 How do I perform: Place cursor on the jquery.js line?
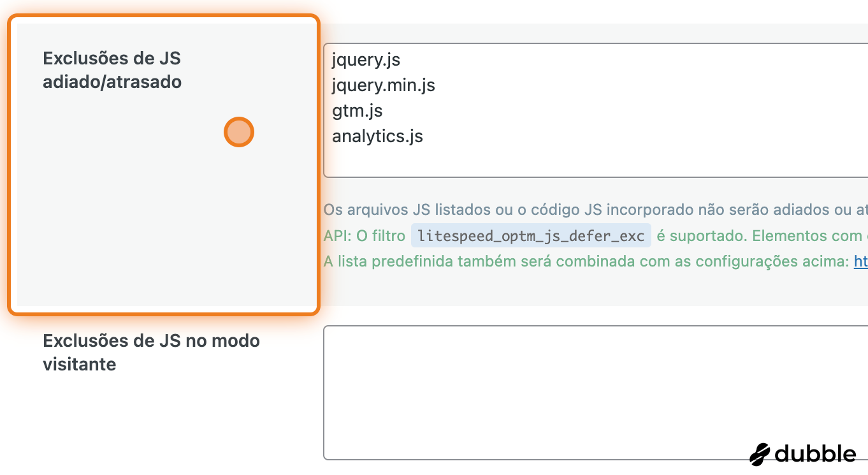coord(366,60)
